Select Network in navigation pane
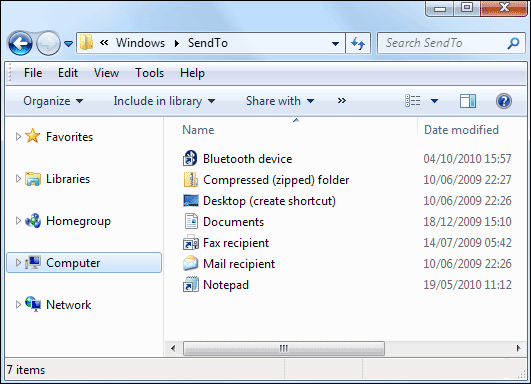 pyautogui.click(x=69, y=305)
